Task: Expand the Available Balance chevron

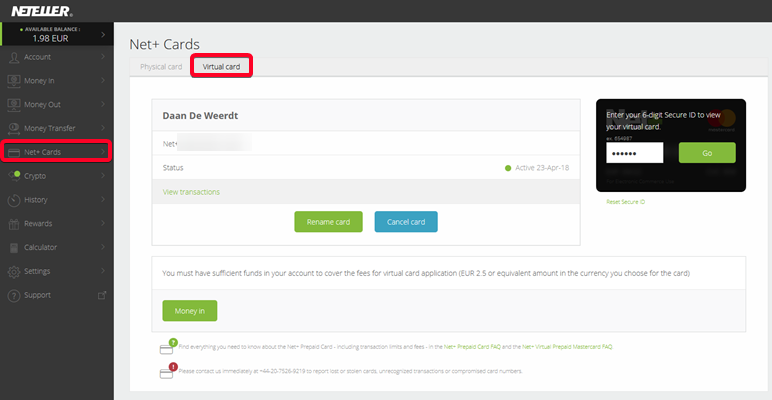Action: (x=103, y=34)
